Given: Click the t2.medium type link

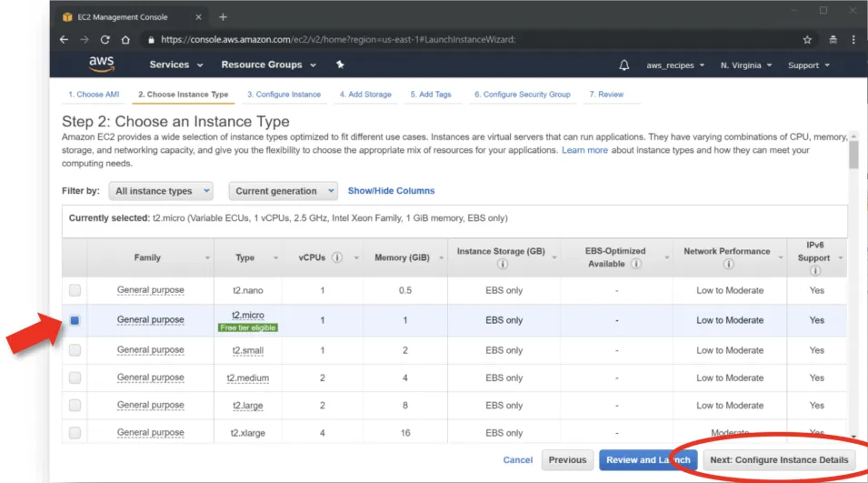Looking at the screenshot, I should click(x=247, y=377).
